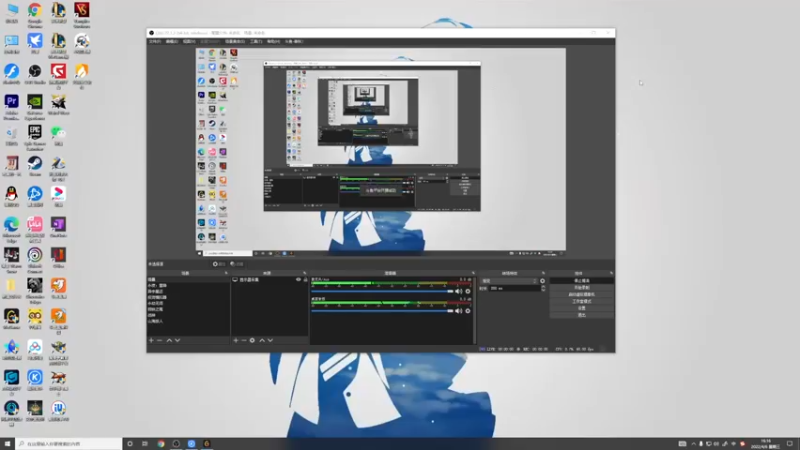
Task: Select the first scene in Scenes list
Action: tap(188, 280)
